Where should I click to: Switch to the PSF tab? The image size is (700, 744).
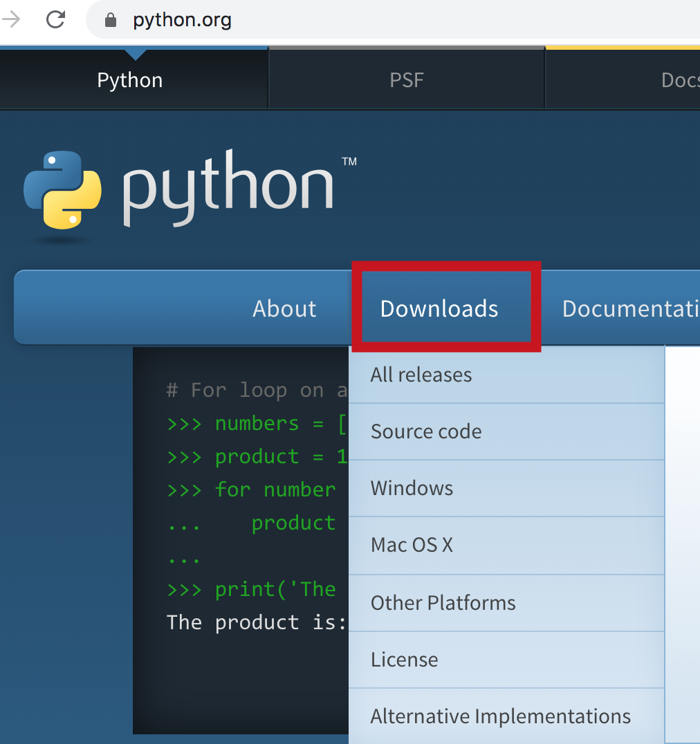click(407, 80)
